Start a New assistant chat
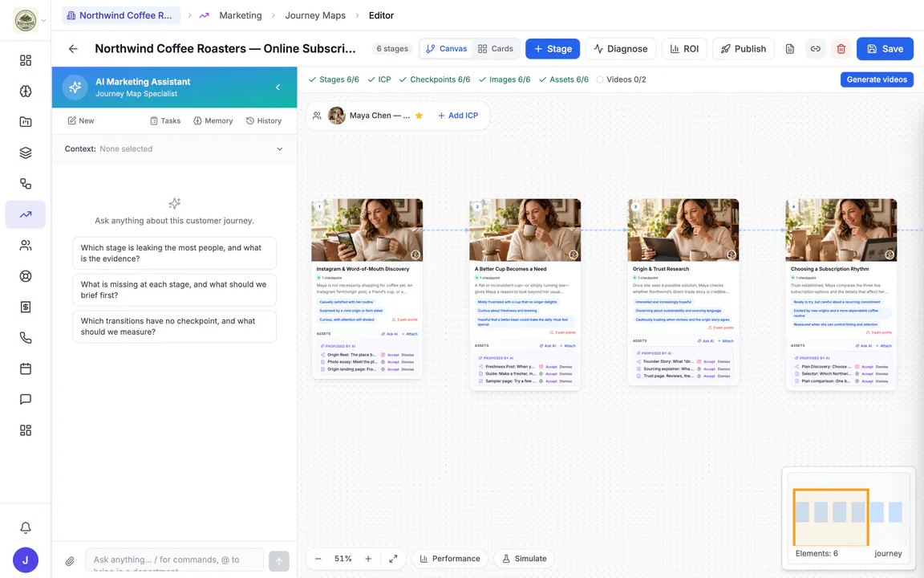 (81, 121)
